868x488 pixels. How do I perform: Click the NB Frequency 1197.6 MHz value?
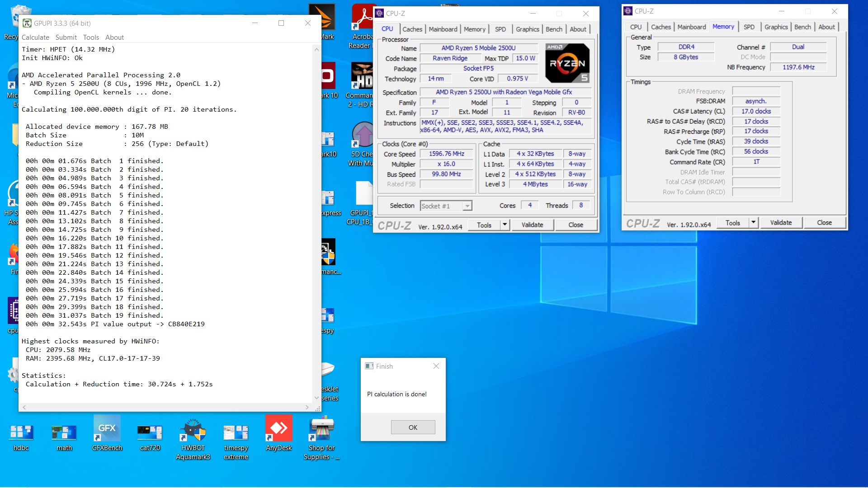click(798, 67)
